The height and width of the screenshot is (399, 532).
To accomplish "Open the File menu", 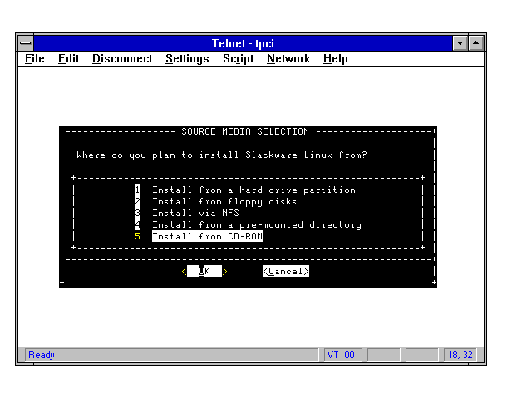I will pyautogui.click(x=35, y=59).
